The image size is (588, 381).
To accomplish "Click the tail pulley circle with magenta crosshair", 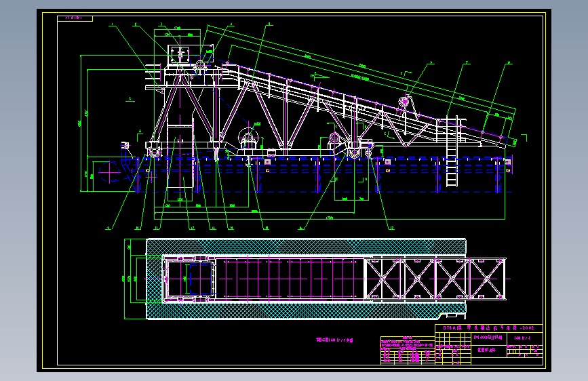I will point(109,172).
